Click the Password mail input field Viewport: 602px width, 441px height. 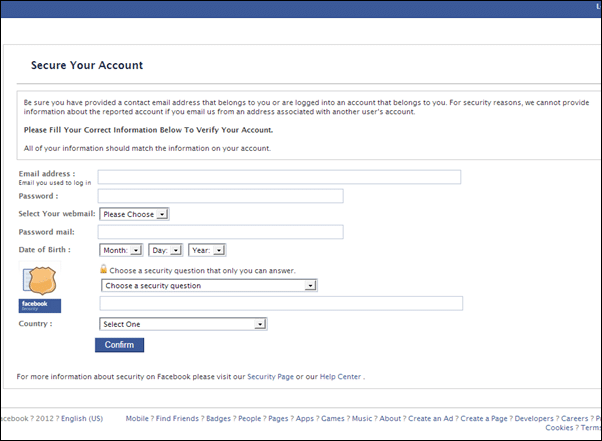pyautogui.click(x=220, y=232)
